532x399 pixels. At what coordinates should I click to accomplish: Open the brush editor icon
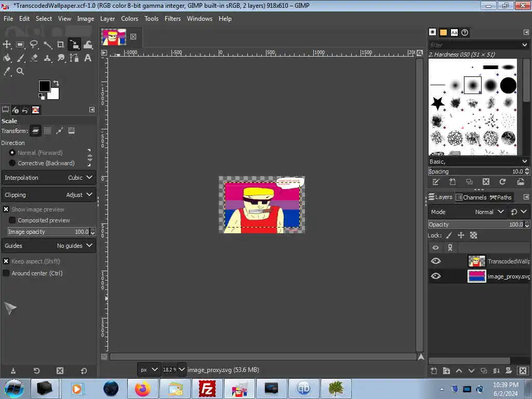click(x=436, y=182)
